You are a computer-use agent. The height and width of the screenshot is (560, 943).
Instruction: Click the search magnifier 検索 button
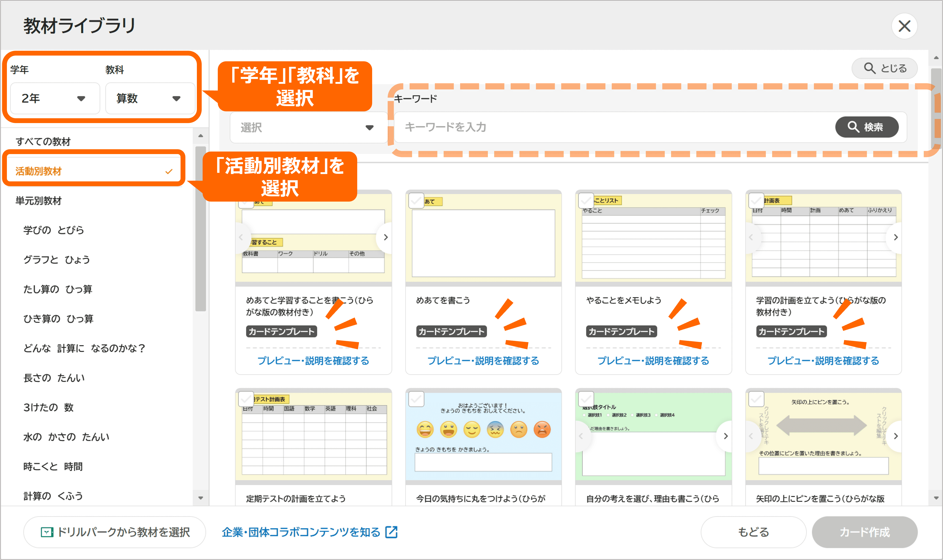866,127
